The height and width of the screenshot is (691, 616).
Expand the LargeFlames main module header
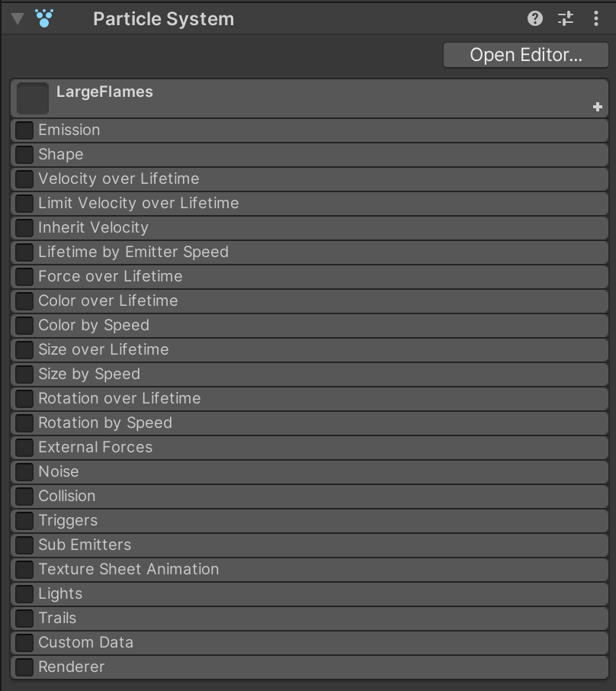pyautogui.click(x=305, y=92)
